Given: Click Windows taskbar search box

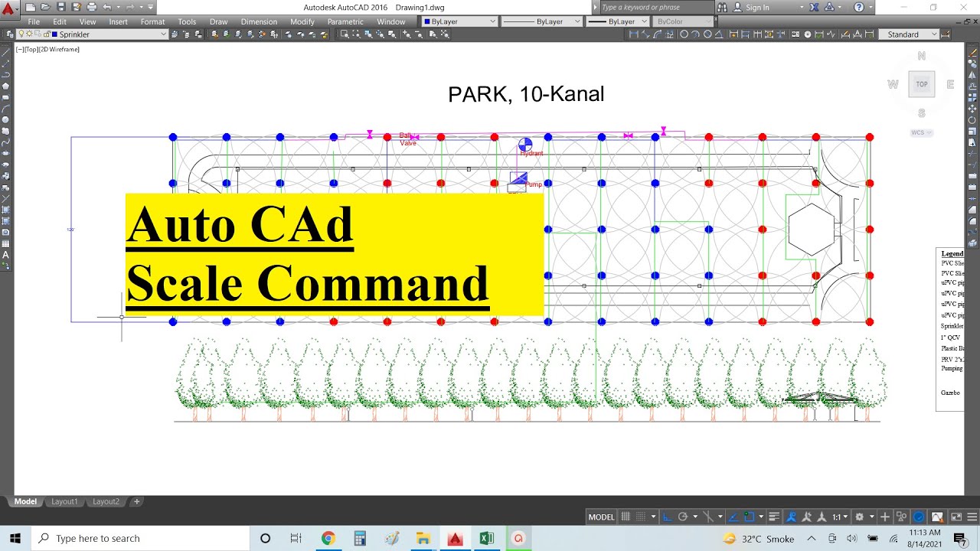Looking at the screenshot, I should pyautogui.click(x=139, y=538).
